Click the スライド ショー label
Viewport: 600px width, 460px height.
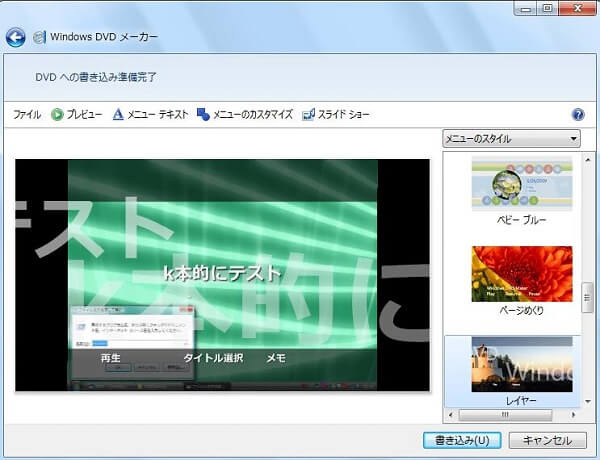click(x=344, y=114)
